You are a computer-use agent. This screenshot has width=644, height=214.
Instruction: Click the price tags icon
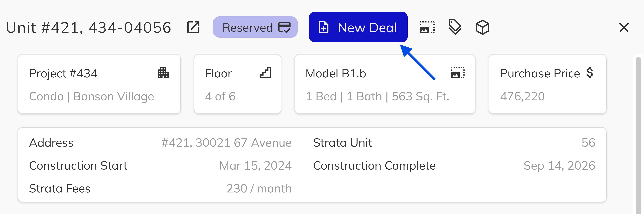pos(455,27)
